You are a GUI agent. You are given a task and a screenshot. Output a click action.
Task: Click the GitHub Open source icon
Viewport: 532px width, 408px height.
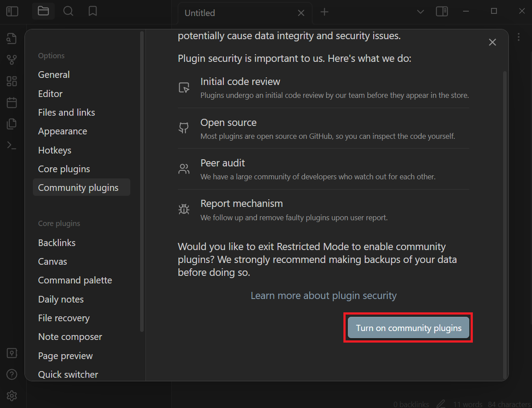point(184,128)
